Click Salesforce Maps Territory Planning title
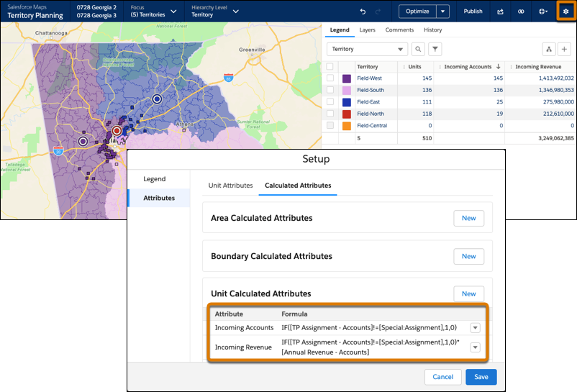Screen dimensions: 577x392 (35, 12)
